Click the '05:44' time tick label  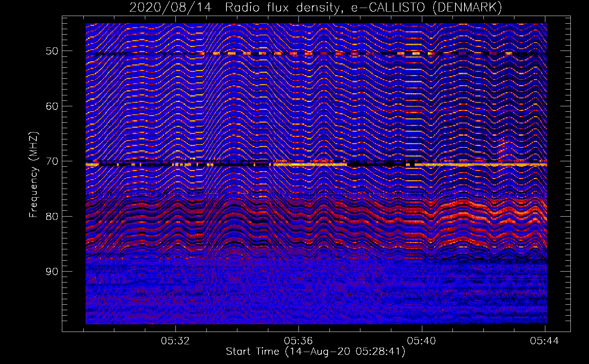pyautogui.click(x=545, y=341)
